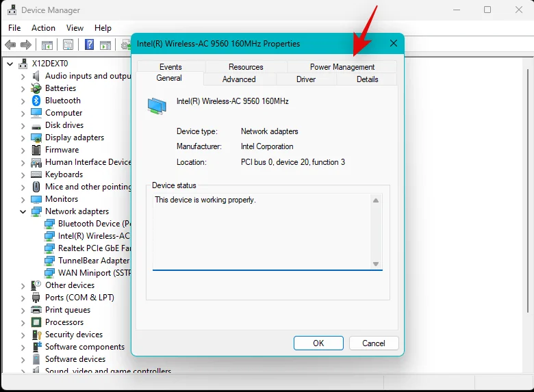The image size is (534, 392).
Task: Select the Print queues printer icon
Action: (x=36, y=310)
